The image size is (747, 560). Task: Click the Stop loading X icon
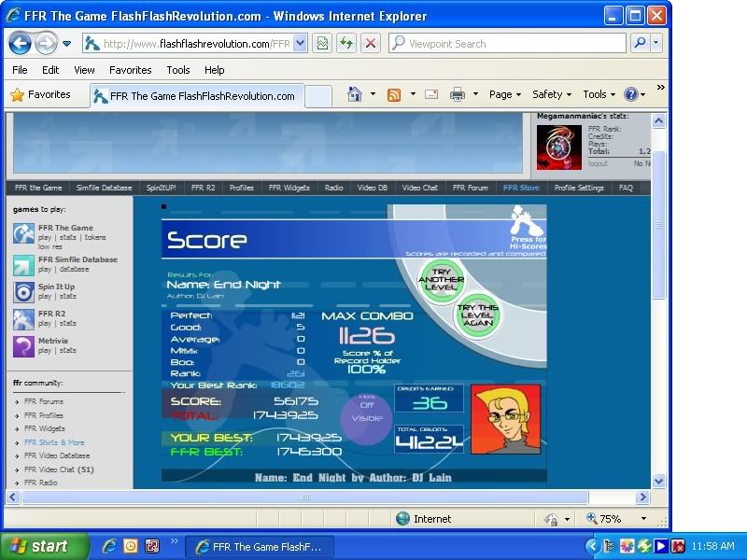pyautogui.click(x=371, y=43)
